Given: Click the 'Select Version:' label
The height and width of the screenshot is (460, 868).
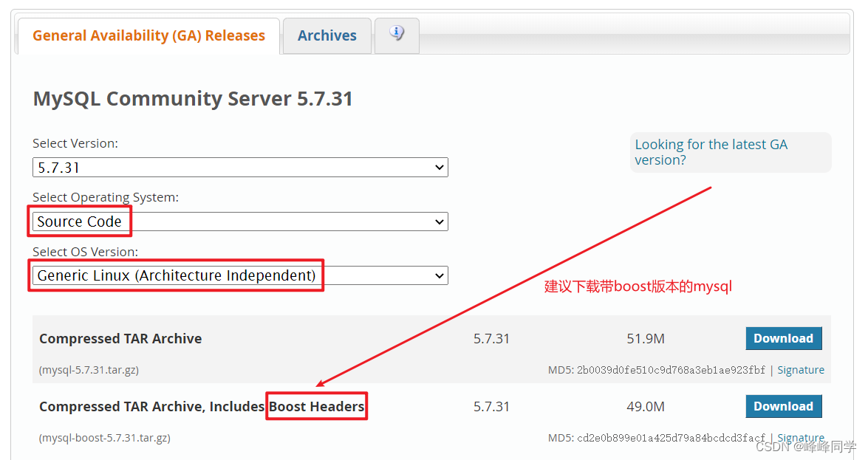Looking at the screenshot, I should (75, 143).
